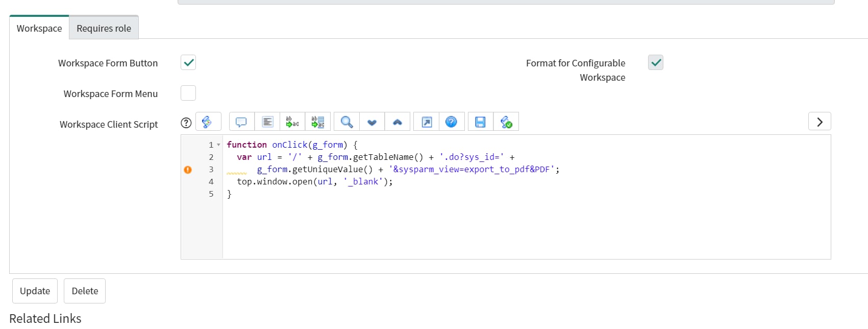Toggle comment on selected code
This screenshot has width=868, height=329.
[241, 122]
